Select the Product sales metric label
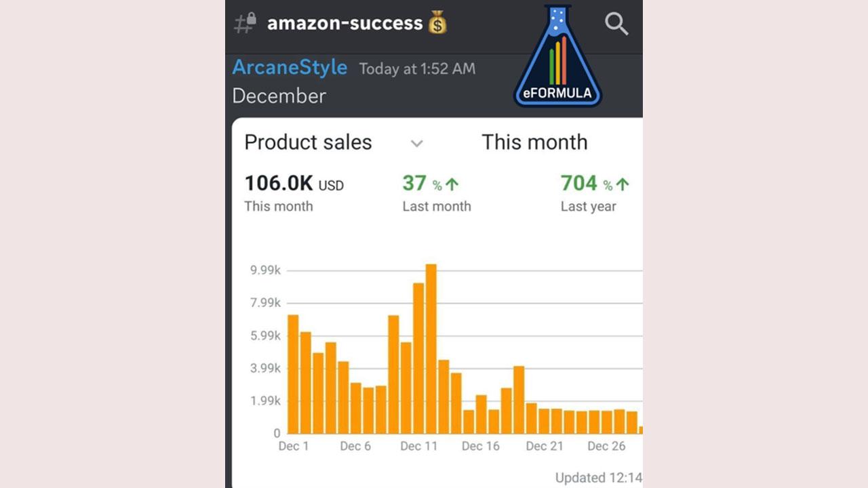 coord(308,142)
